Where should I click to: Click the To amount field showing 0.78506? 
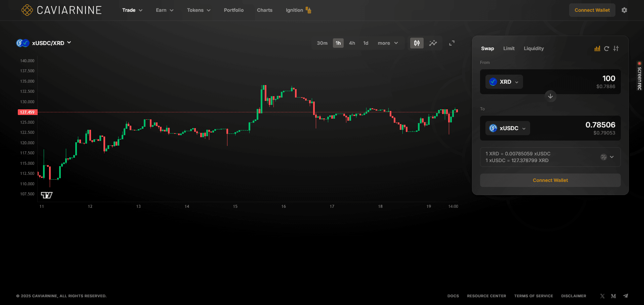click(x=600, y=125)
